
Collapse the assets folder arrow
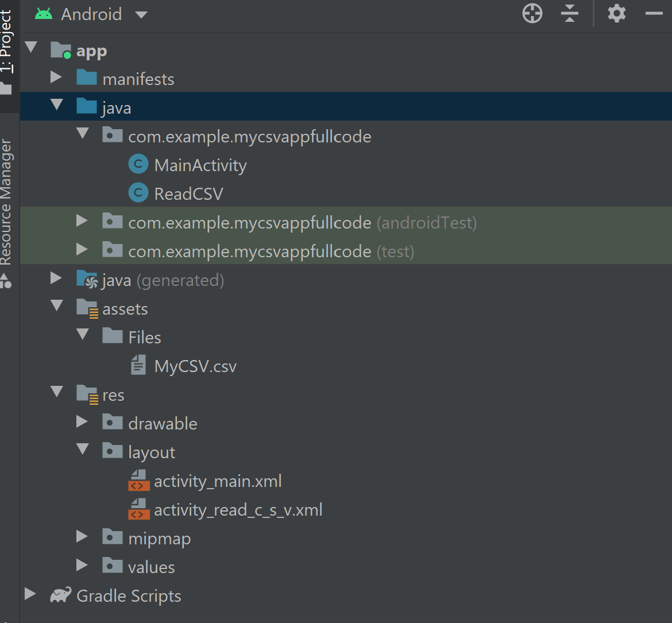coord(56,306)
